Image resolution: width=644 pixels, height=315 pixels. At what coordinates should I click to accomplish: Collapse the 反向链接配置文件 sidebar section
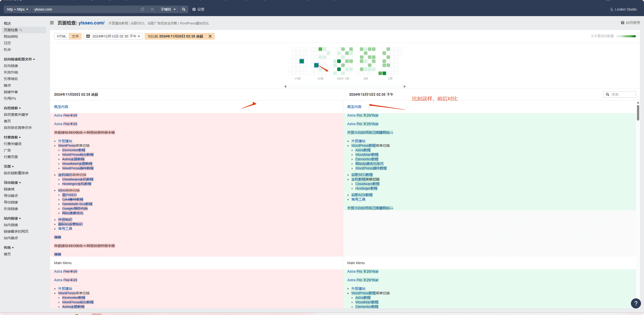click(x=19, y=59)
